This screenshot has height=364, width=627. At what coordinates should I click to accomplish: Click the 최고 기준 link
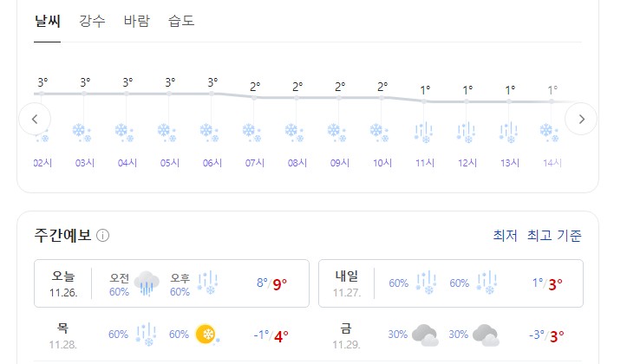pos(554,236)
